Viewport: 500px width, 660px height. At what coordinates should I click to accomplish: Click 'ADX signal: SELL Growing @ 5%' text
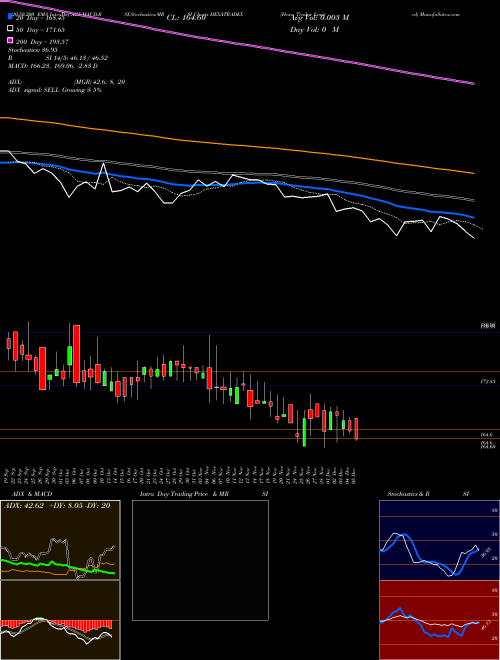55,90
